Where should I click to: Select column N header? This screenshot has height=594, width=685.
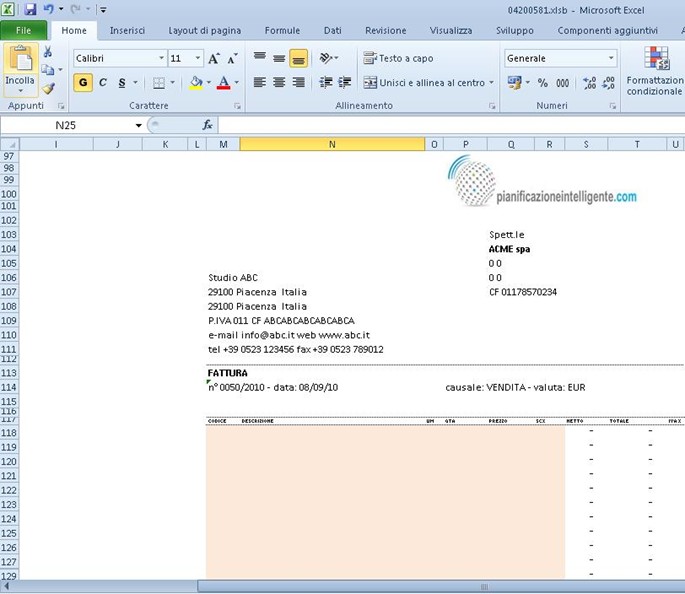pyautogui.click(x=332, y=144)
